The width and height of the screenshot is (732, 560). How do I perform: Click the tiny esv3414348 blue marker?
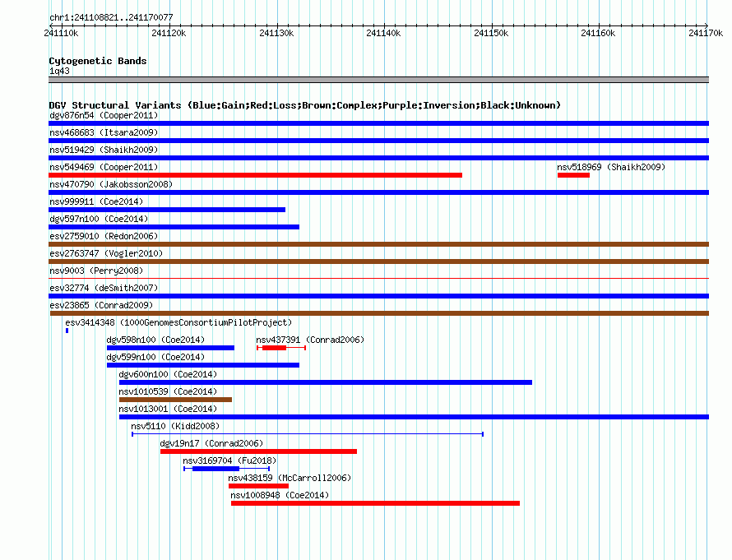tap(67, 331)
